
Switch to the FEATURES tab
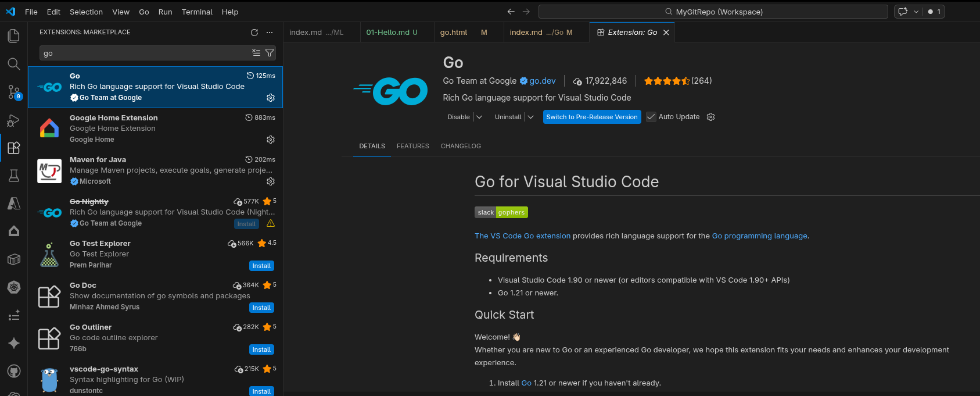click(x=412, y=146)
